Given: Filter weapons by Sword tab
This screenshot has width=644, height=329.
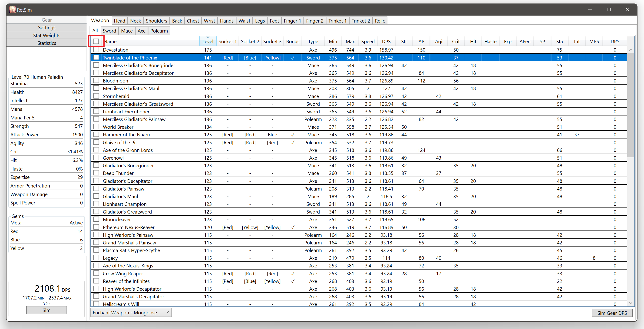Looking at the screenshot, I should [109, 31].
